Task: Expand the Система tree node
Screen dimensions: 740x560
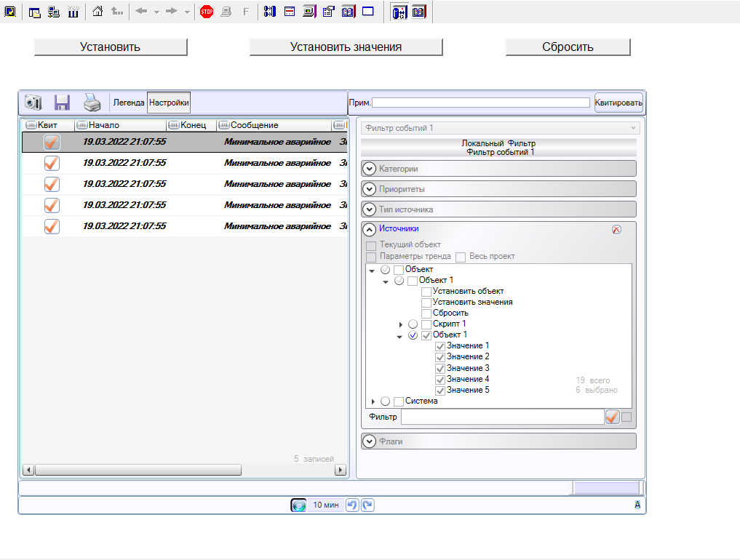Action: pos(373,401)
